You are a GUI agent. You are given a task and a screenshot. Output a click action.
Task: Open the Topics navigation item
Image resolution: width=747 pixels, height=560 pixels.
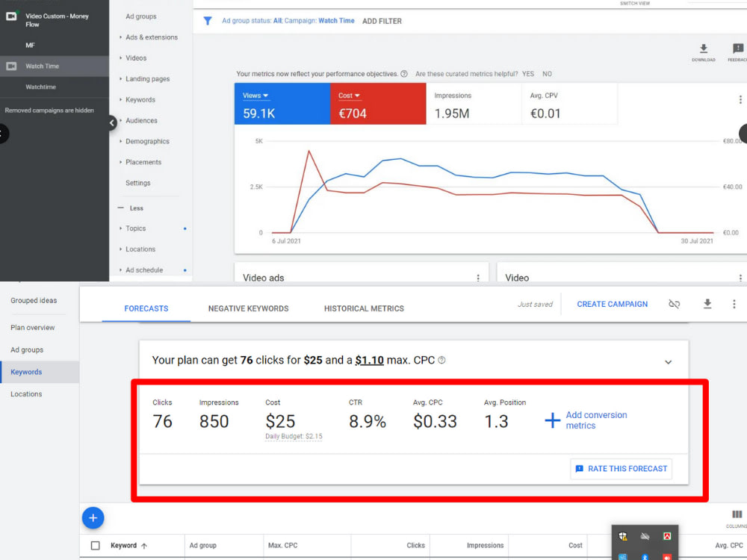(135, 228)
